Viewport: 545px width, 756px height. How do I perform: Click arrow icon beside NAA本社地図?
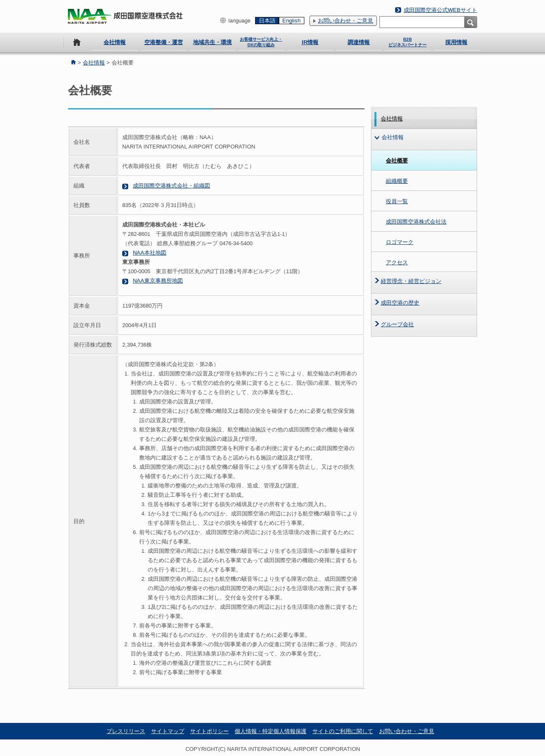coord(125,253)
